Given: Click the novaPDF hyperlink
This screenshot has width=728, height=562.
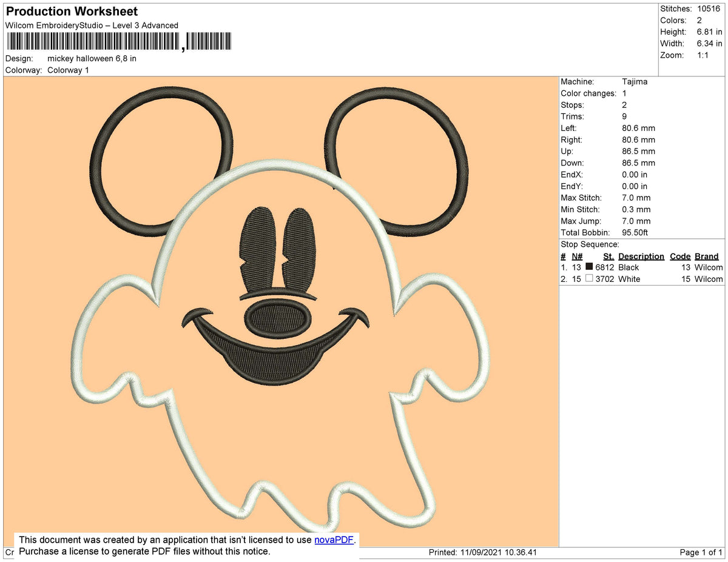Looking at the screenshot, I should [334, 540].
